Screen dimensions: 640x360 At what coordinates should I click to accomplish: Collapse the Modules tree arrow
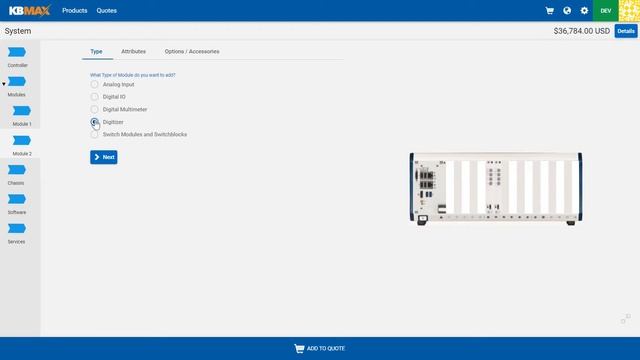point(4,84)
